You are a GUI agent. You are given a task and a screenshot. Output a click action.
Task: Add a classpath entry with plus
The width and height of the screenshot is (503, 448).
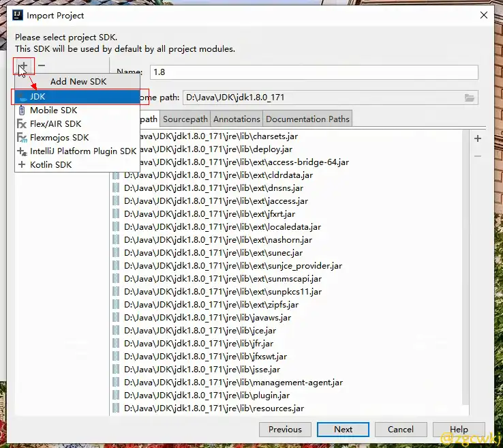click(x=478, y=138)
